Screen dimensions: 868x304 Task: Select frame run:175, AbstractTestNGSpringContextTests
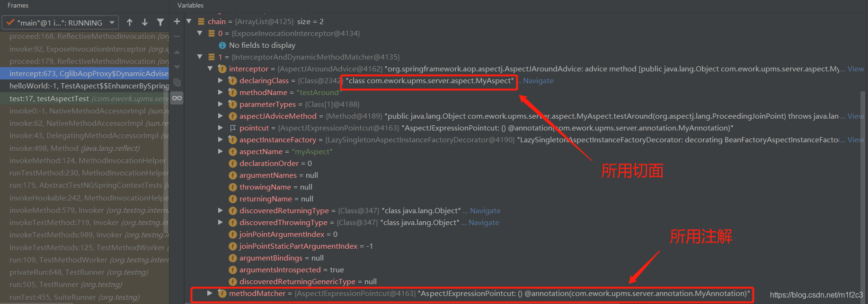click(x=84, y=185)
